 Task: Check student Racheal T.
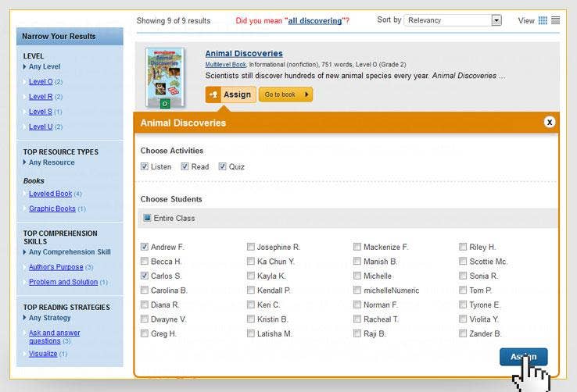[357, 319]
